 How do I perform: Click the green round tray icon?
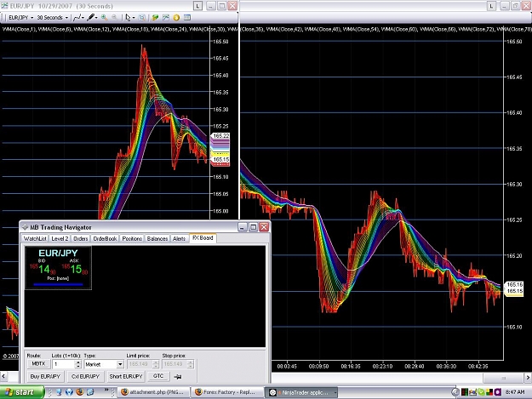481,392
